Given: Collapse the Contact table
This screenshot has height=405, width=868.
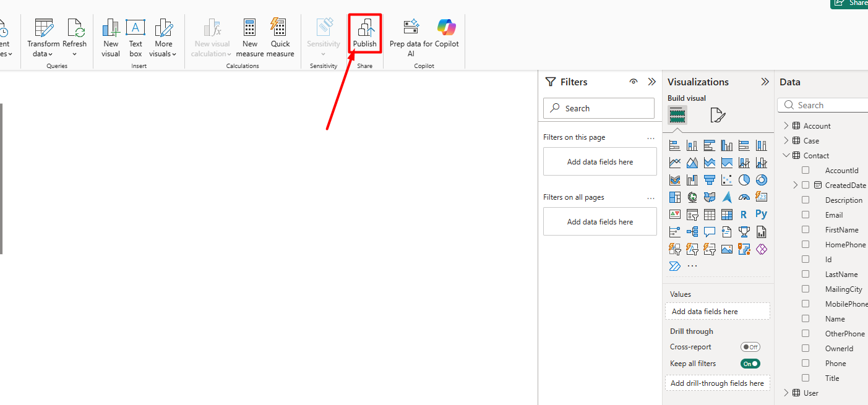Looking at the screenshot, I should point(786,156).
